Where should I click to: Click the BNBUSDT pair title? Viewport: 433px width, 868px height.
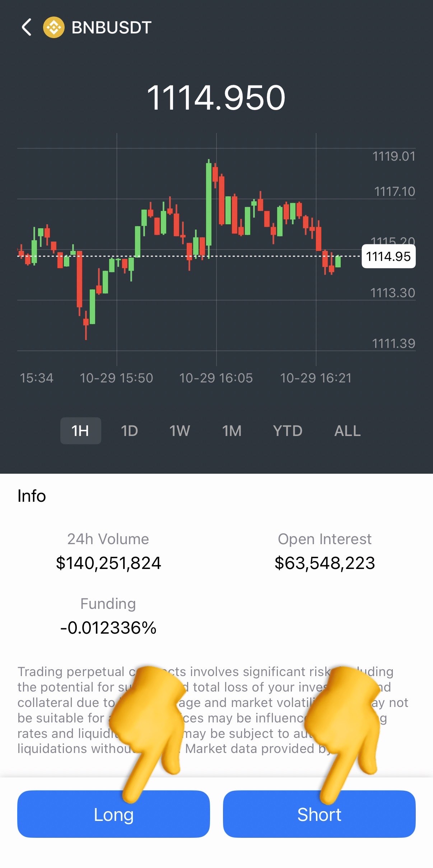(x=111, y=27)
